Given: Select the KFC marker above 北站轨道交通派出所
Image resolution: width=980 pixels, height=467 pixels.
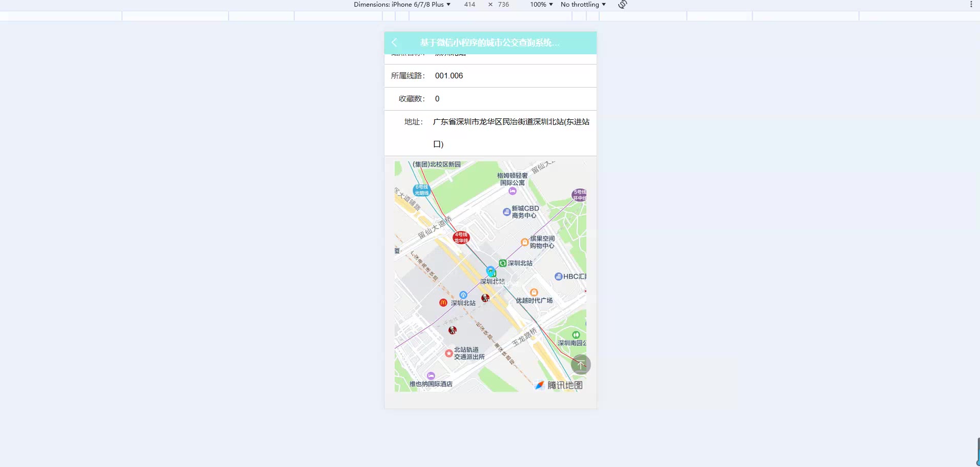Looking at the screenshot, I should pyautogui.click(x=452, y=330).
